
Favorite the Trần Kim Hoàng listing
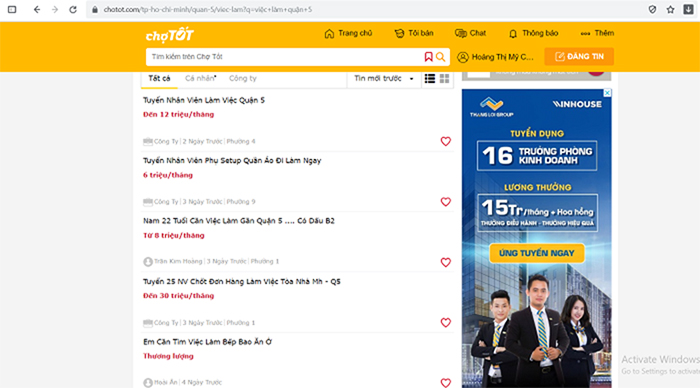[446, 263]
